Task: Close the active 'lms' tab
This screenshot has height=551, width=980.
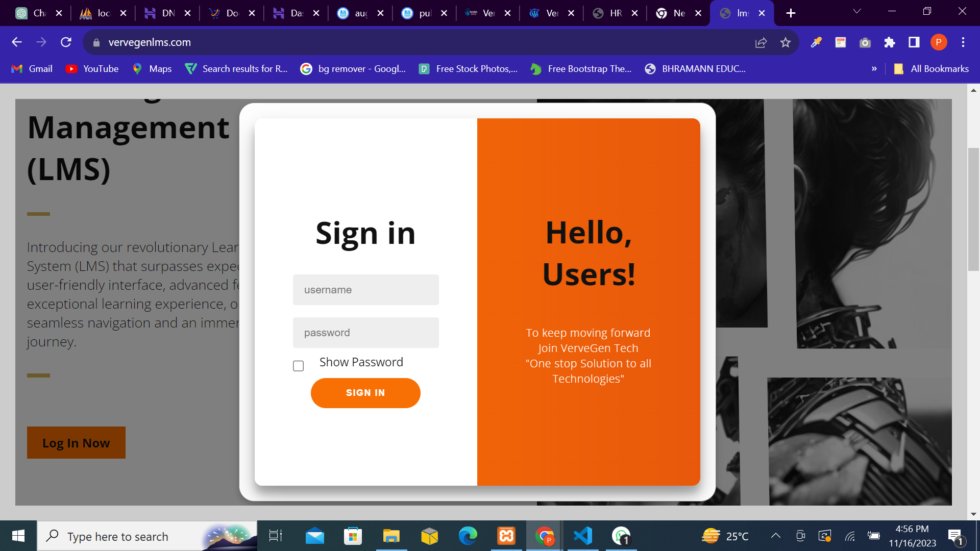Action: [x=762, y=13]
